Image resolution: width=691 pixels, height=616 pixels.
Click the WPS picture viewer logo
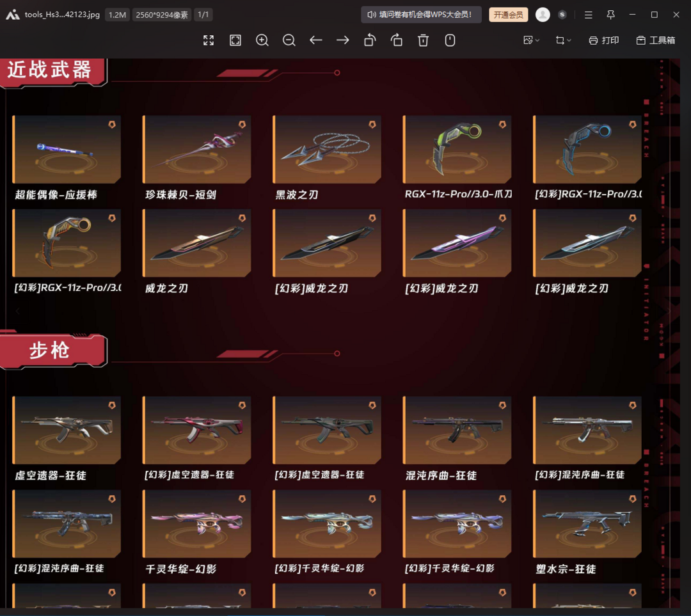pyautogui.click(x=13, y=15)
